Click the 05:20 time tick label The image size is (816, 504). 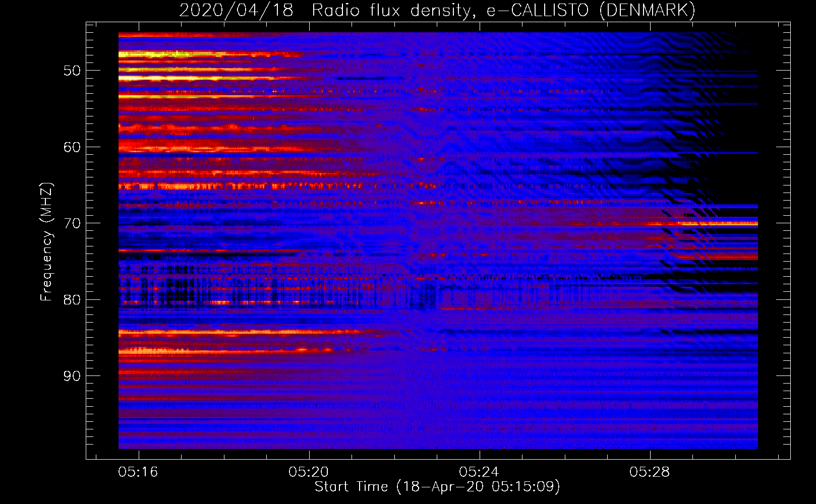pos(309,472)
